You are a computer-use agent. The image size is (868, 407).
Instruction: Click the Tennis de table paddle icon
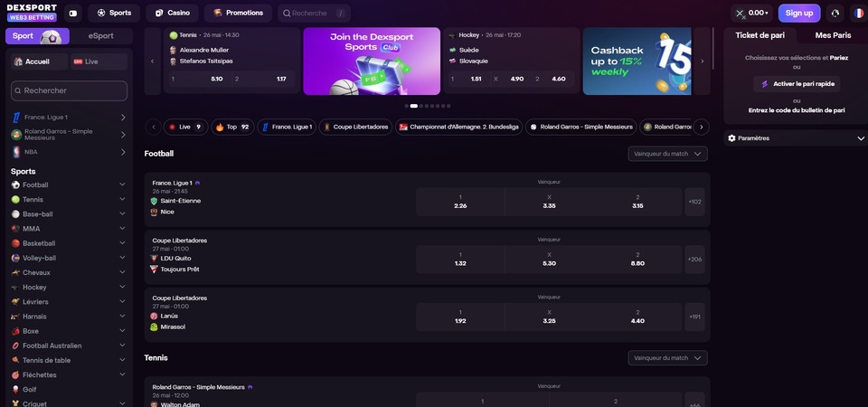pos(15,360)
